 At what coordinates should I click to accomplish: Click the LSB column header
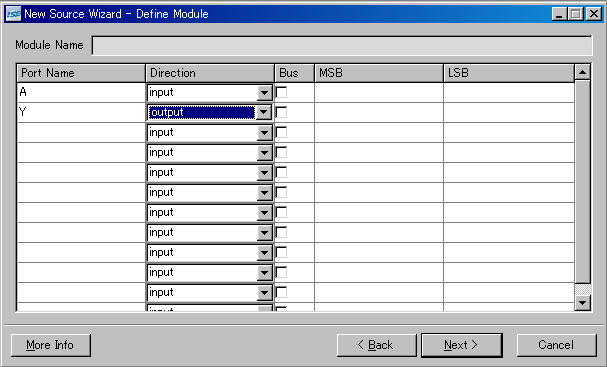click(x=509, y=73)
